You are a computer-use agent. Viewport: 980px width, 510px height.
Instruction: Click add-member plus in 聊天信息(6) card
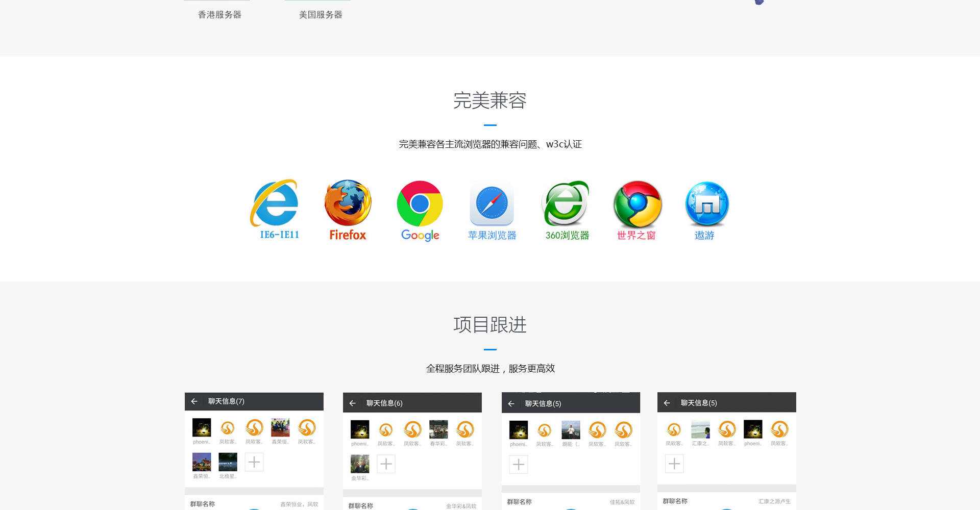click(386, 464)
